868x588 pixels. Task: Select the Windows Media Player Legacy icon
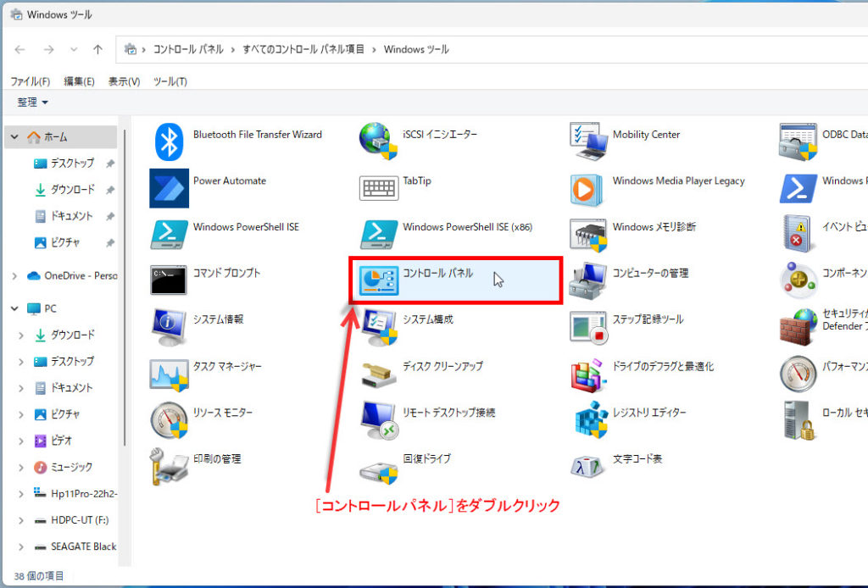pos(588,188)
